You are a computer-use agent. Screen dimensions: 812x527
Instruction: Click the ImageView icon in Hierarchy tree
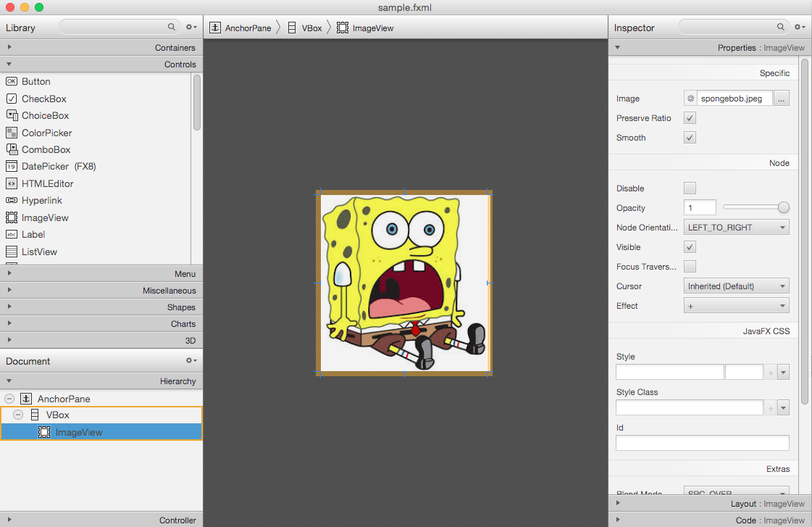tap(44, 431)
